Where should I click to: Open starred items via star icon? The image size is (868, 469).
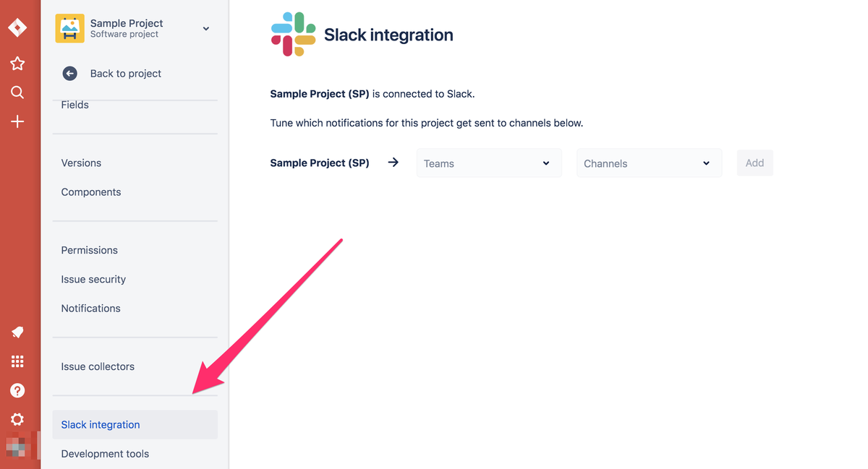(17, 64)
